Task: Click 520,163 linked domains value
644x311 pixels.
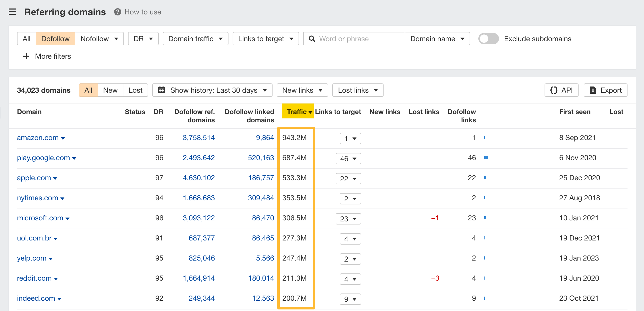Action: coord(261,158)
